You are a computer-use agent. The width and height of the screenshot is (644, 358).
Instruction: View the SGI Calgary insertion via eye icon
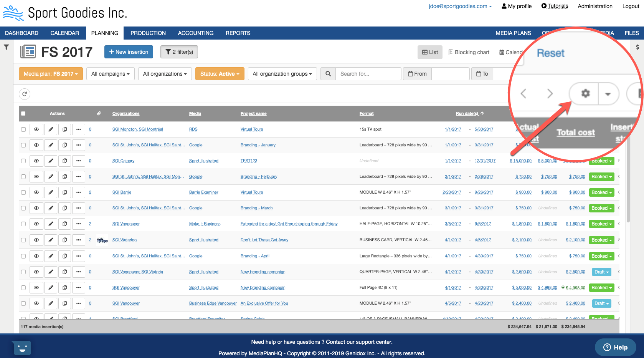36,161
